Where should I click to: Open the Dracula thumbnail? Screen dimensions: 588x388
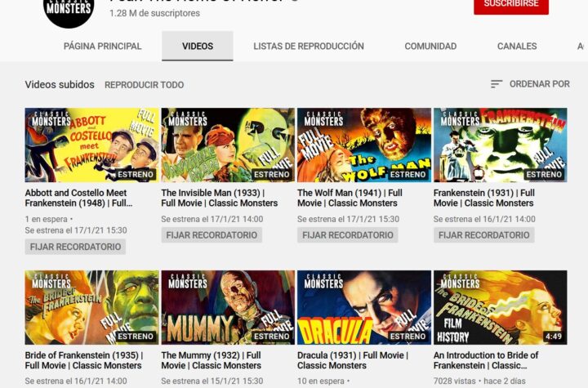364,307
